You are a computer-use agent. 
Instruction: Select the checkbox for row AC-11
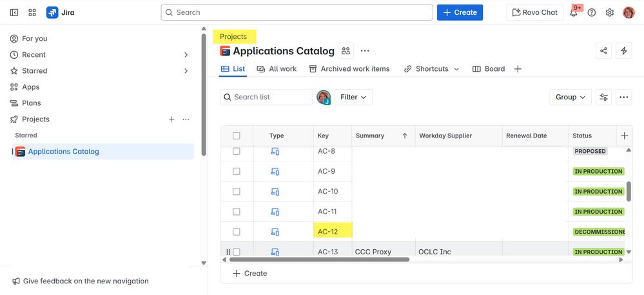click(237, 212)
